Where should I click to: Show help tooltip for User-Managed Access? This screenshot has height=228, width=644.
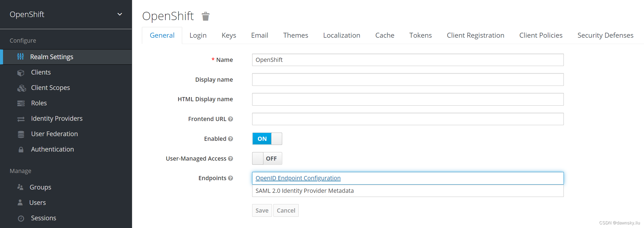[x=231, y=158]
